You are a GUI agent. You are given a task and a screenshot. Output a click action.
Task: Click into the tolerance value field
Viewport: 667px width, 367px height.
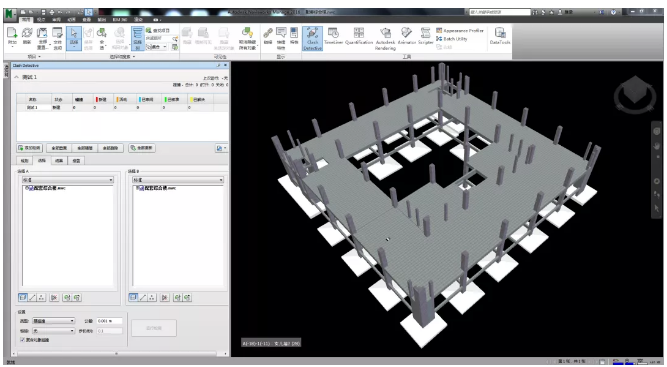tap(109, 321)
